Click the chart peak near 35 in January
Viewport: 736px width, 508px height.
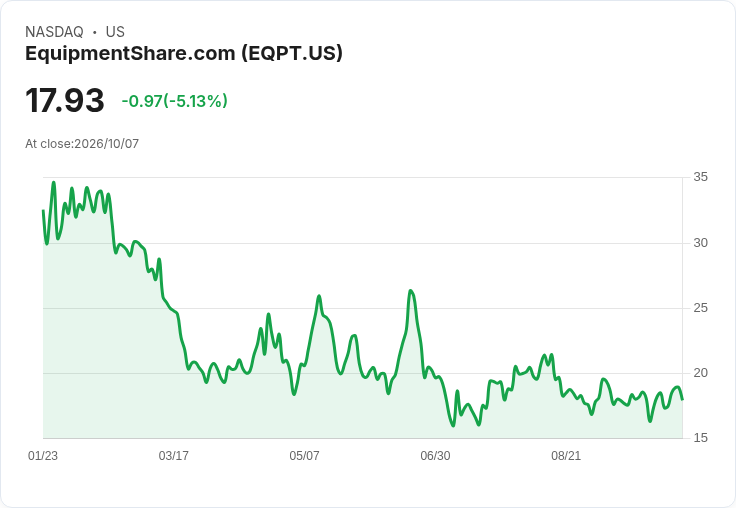(54, 183)
